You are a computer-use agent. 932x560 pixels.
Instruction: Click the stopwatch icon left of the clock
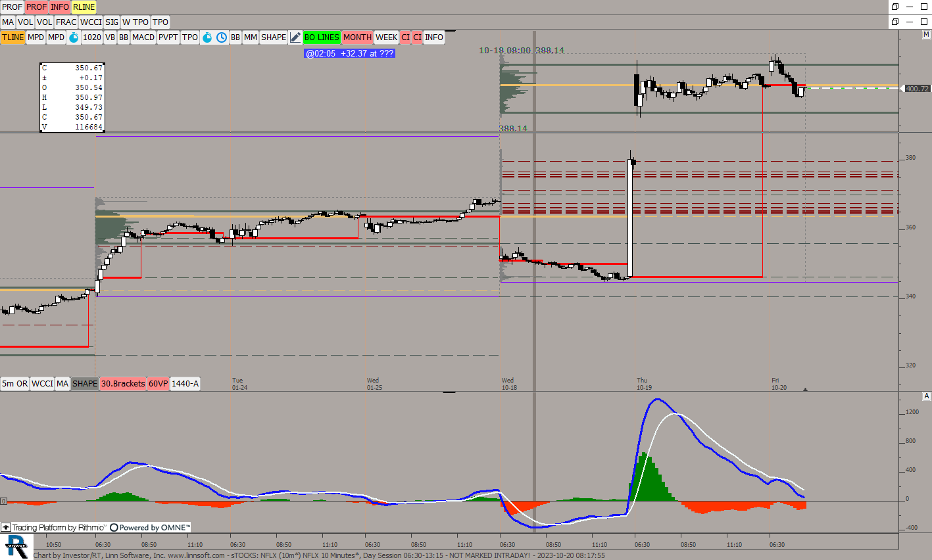(207, 37)
